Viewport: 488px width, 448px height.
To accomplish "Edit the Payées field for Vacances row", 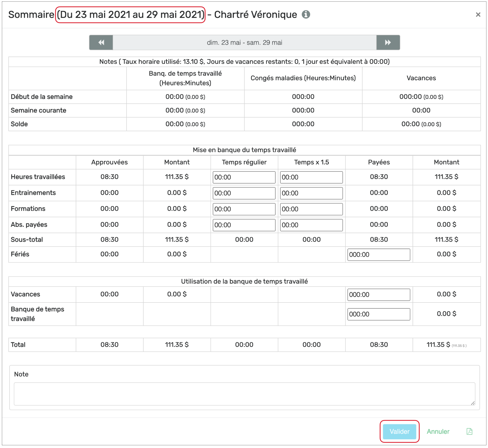I will (x=379, y=295).
